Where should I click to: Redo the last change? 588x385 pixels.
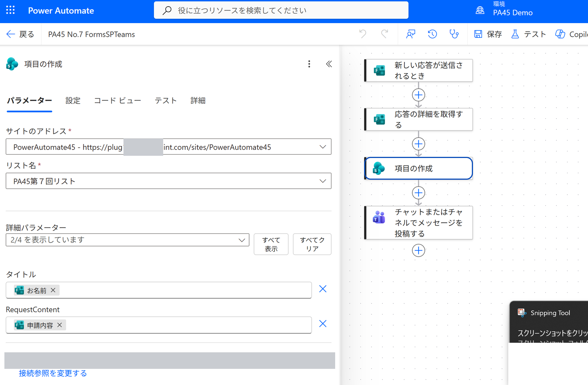[x=384, y=34]
